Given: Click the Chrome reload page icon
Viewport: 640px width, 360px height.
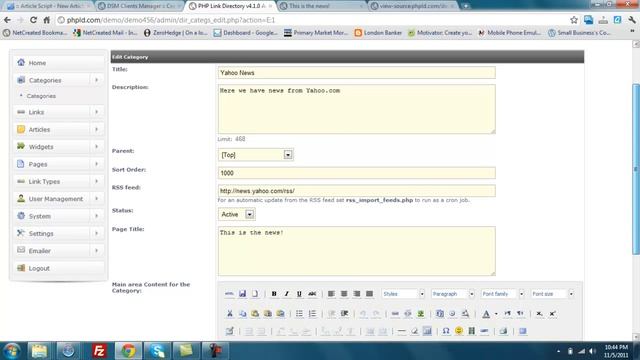Looking at the screenshot, I should pos(33,20).
